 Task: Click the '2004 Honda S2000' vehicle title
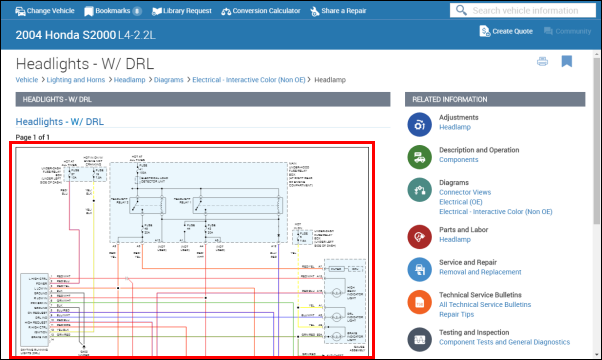[x=66, y=35]
